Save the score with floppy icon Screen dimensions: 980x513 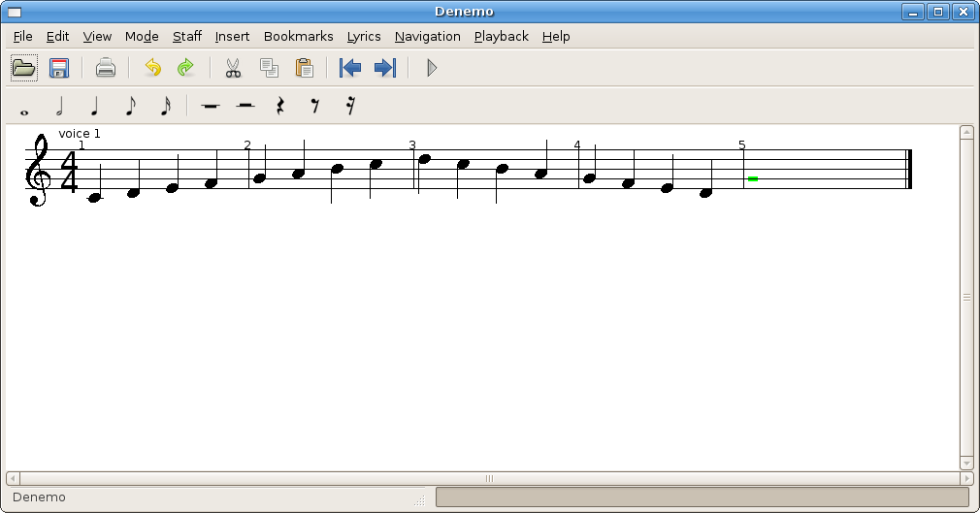[x=59, y=68]
